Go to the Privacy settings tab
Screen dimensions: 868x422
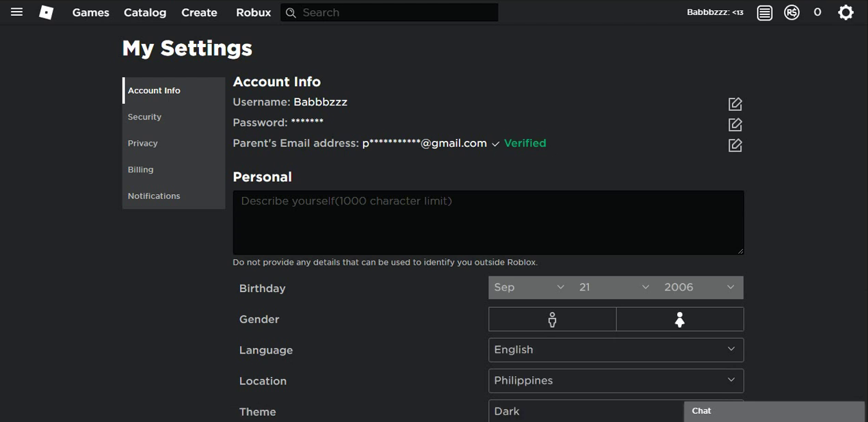pos(143,143)
